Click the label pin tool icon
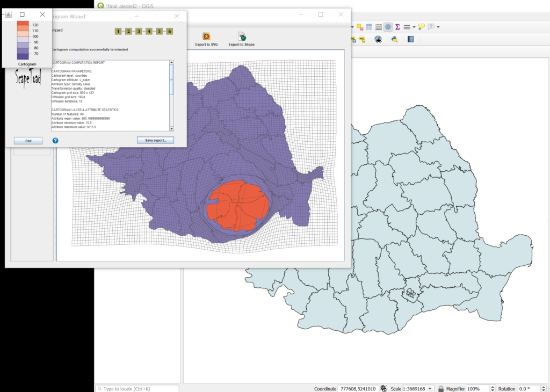550x392 pixels. (x=353, y=39)
